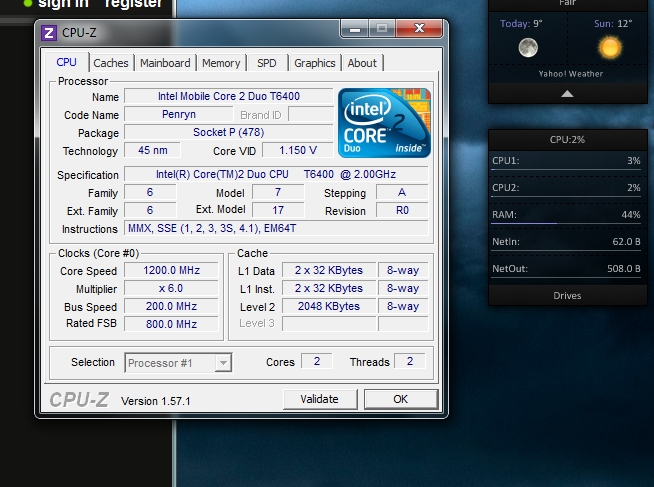Click the Instructions field MMX, SSE list
Viewport: 654px width, 487px height.
[x=276, y=228]
